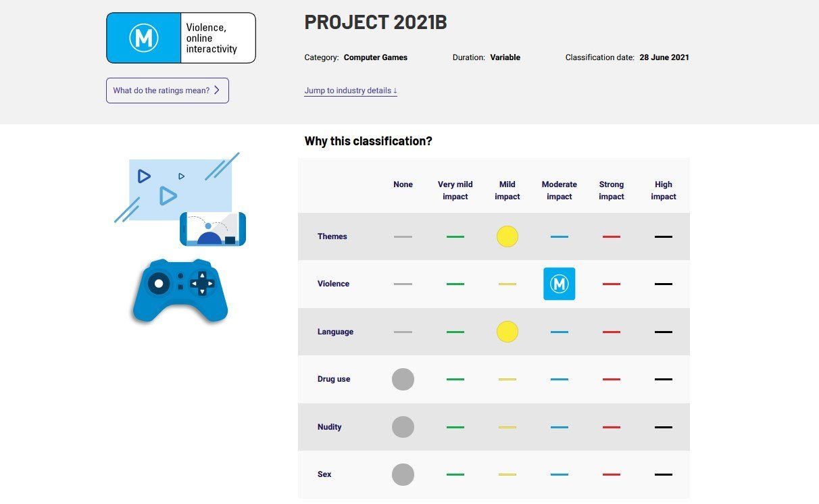819x504 pixels.
Task: Click the Violence row label
Action: click(333, 284)
